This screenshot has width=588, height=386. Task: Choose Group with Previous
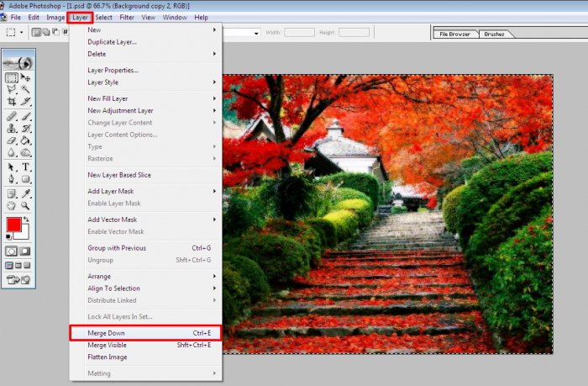tap(146, 248)
